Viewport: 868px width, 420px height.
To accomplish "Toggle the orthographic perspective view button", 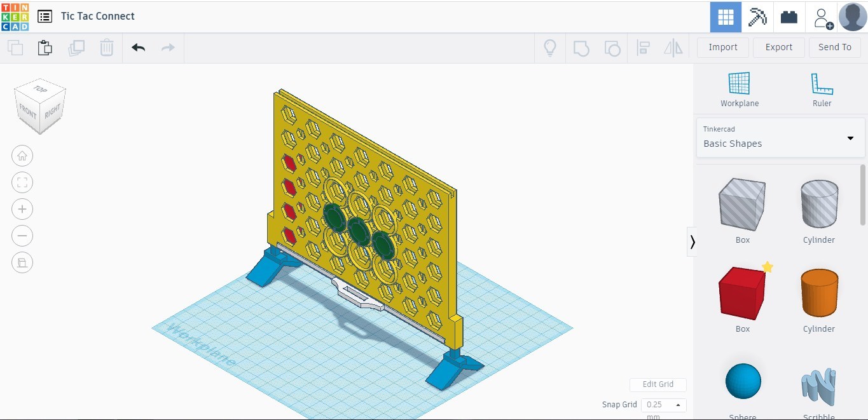I will pyautogui.click(x=22, y=262).
